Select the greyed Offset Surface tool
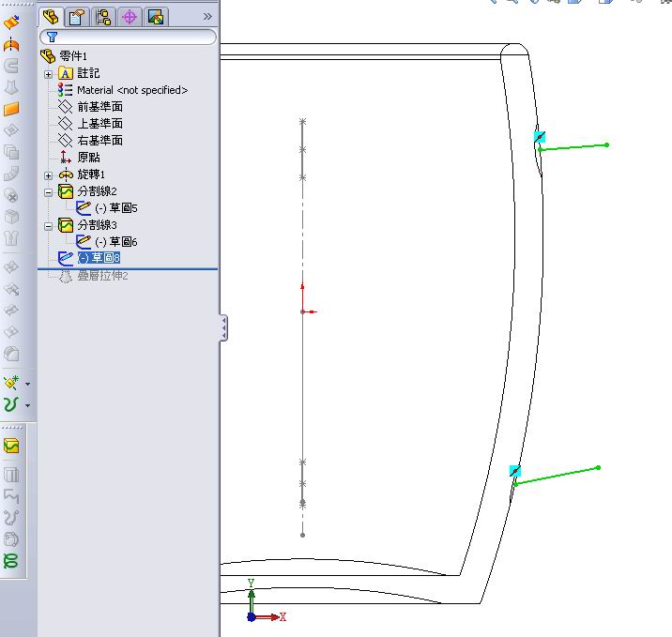Screen dimensions: 672x637 tap(11, 130)
